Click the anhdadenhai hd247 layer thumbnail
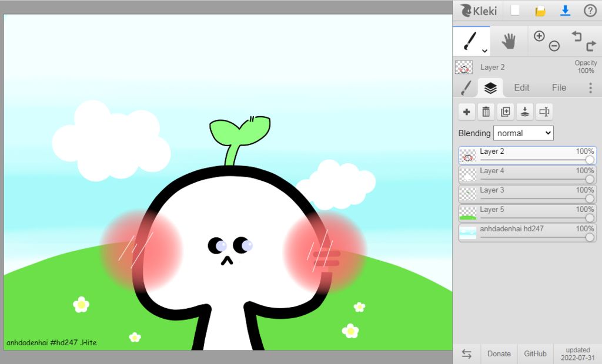 point(467,233)
